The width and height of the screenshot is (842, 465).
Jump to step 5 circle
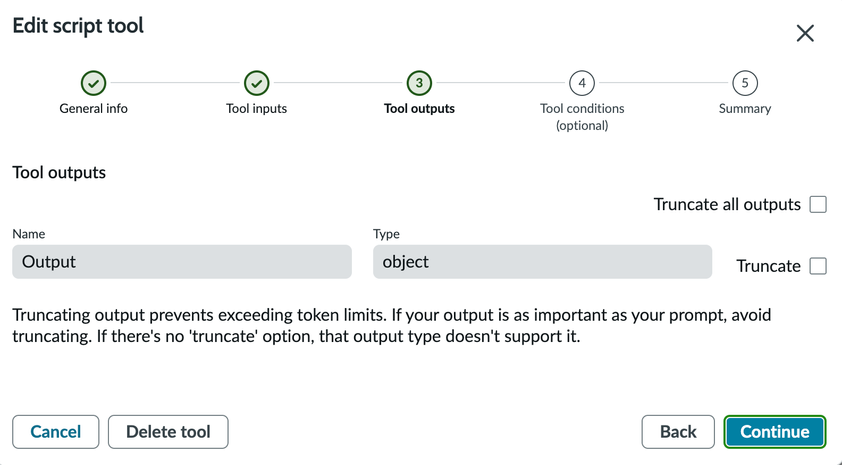point(745,83)
